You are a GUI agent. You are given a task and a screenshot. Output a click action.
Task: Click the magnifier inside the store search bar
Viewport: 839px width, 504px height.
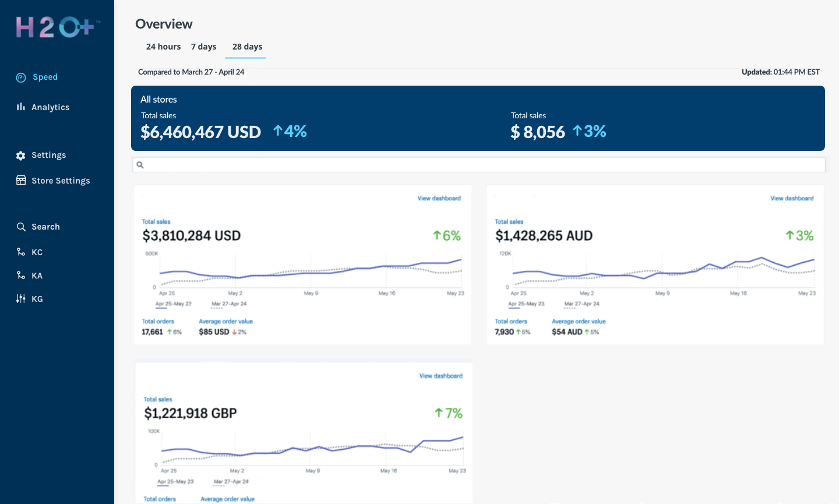point(140,164)
